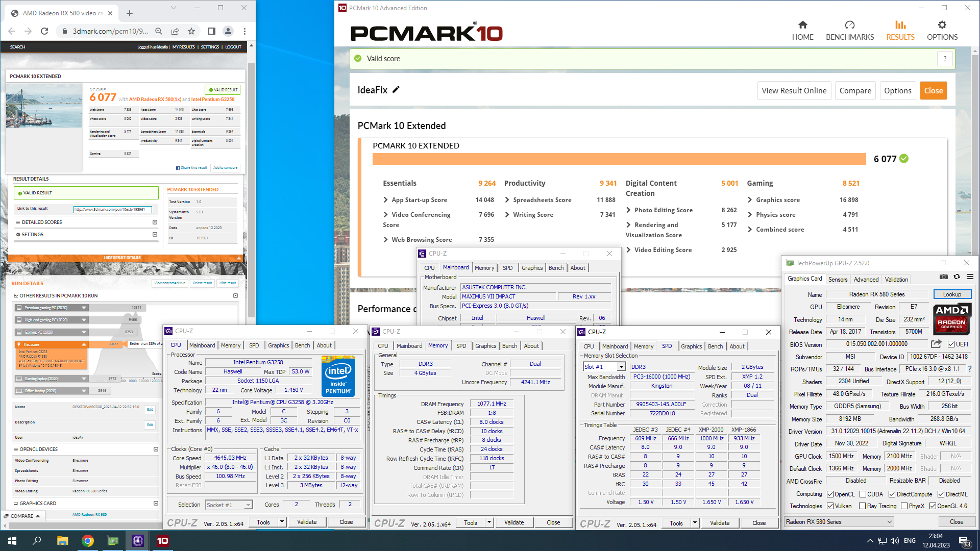Click Bus Interface question mark in GPU-Z
The height and width of the screenshot is (551, 980).
point(970,369)
